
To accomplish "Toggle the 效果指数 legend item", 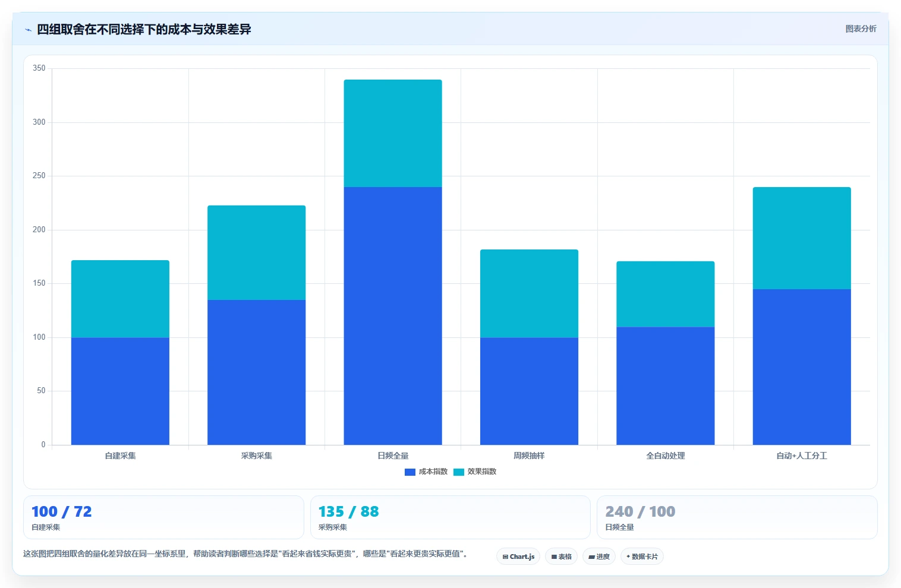I will pyautogui.click(x=475, y=472).
